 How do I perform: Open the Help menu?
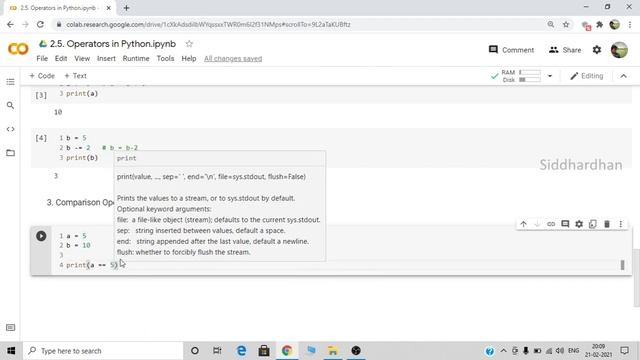[x=189, y=58]
